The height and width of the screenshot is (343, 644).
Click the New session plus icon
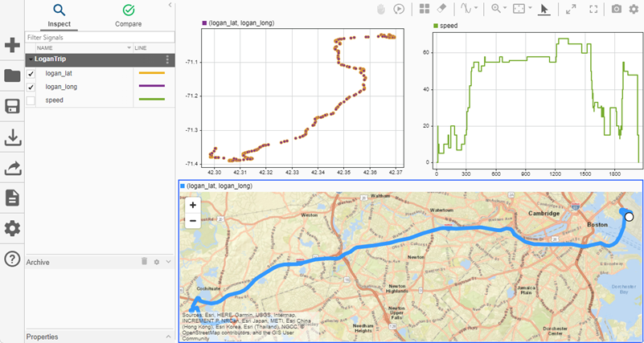12,45
